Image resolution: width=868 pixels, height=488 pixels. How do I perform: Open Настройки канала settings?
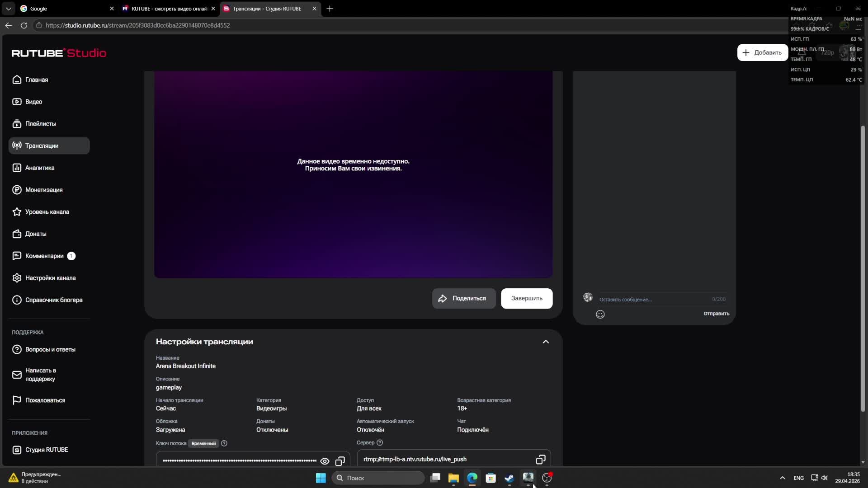pyautogui.click(x=50, y=278)
